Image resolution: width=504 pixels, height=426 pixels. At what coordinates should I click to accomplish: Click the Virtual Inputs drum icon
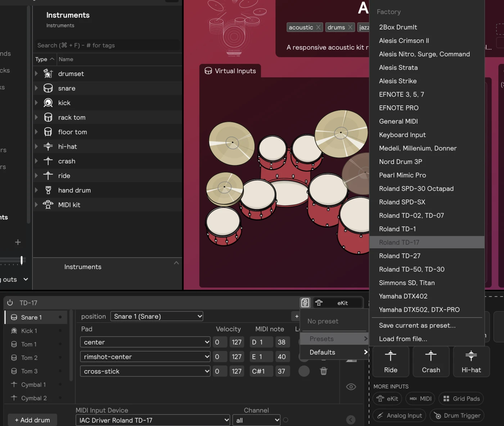tap(208, 71)
